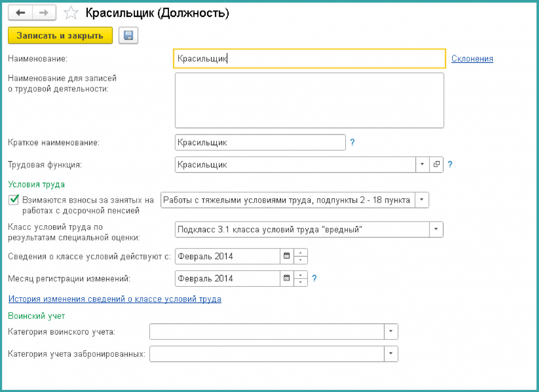
Task: Decrease month in Сведения о классе условий stepper
Action: click(301, 260)
